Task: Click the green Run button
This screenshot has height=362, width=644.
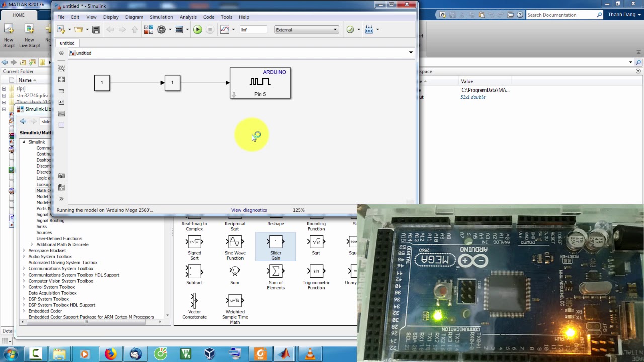Action: (x=198, y=30)
